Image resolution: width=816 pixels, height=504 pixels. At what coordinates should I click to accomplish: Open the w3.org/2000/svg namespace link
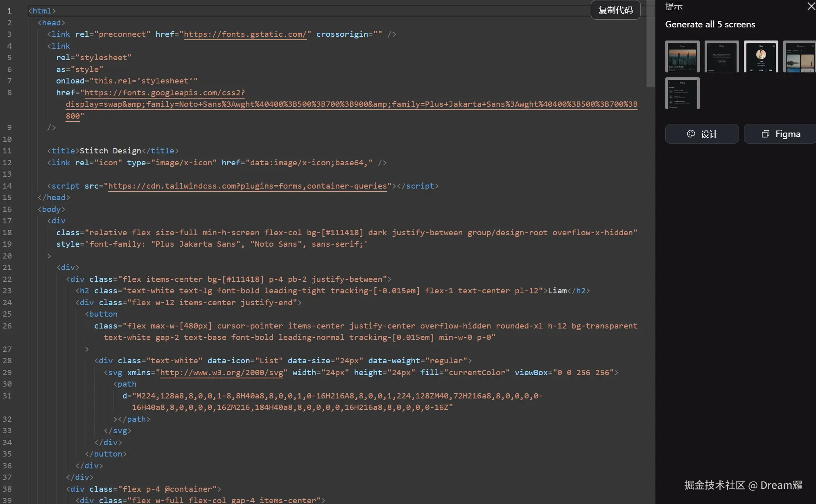[221, 373]
